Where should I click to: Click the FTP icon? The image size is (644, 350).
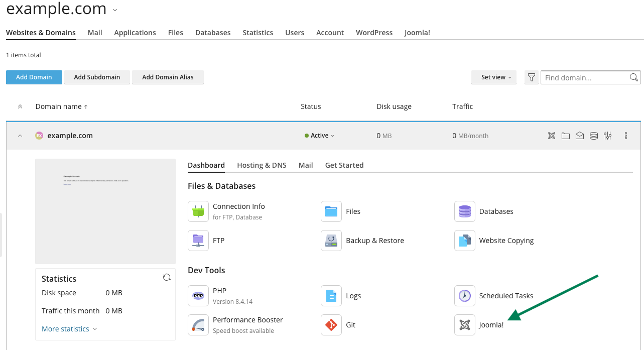(x=198, y=241)
